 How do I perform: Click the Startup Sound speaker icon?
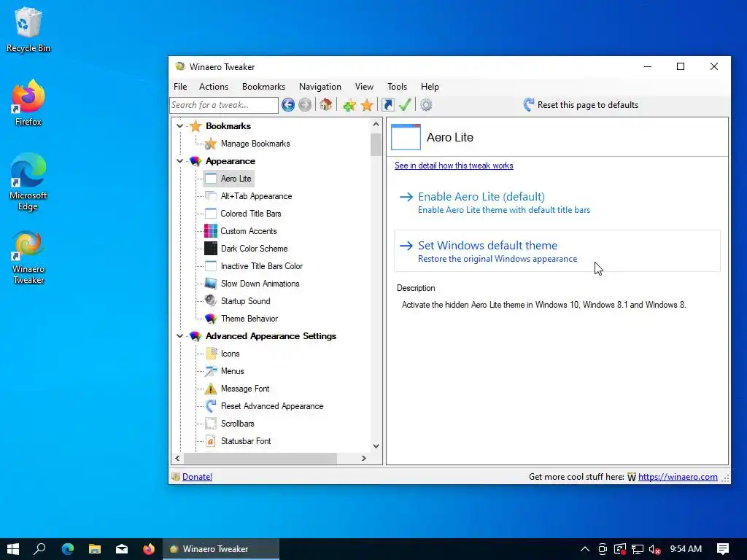click(x=211, y=301)
